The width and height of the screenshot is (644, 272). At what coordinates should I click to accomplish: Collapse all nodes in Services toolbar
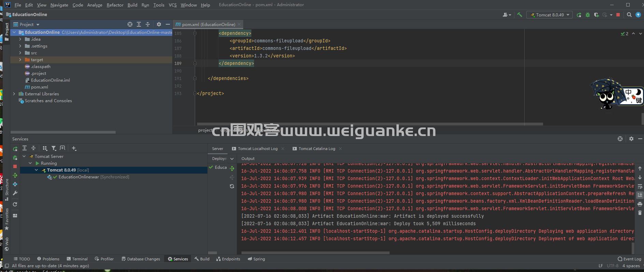pyautogui.click(x=33, y=148)
